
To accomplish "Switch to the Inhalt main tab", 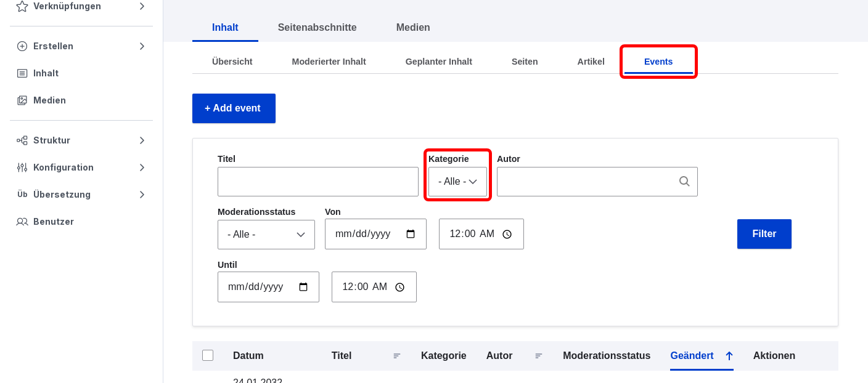I will click(x=225, y=28).
